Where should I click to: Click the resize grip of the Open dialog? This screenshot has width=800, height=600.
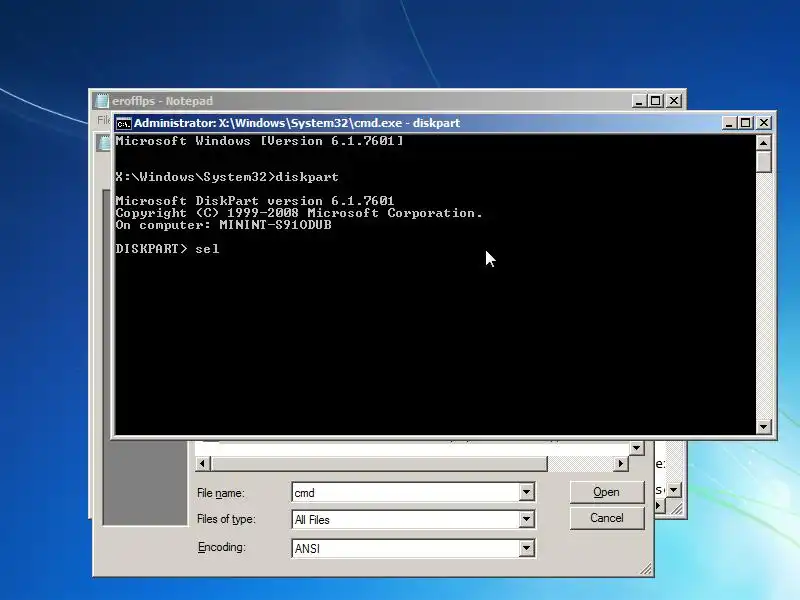coord(646,569)
